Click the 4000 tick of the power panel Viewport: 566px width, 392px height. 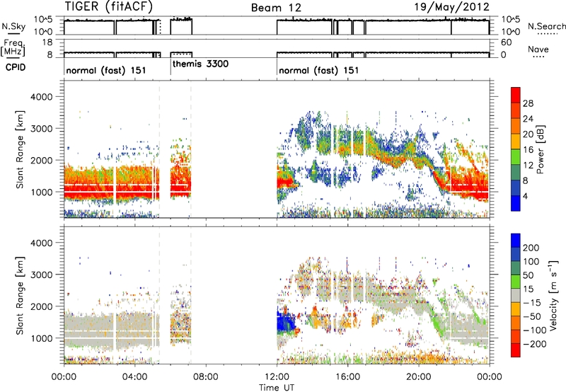[42, 97]
